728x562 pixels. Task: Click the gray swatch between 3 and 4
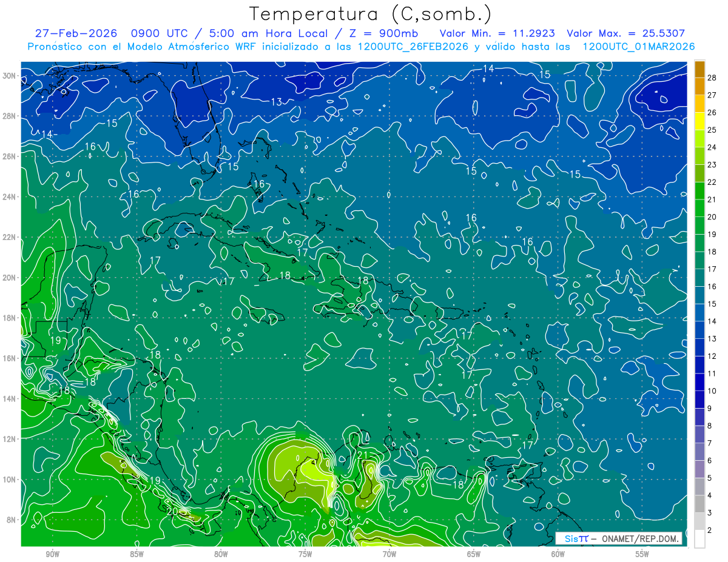click(699, 504)
